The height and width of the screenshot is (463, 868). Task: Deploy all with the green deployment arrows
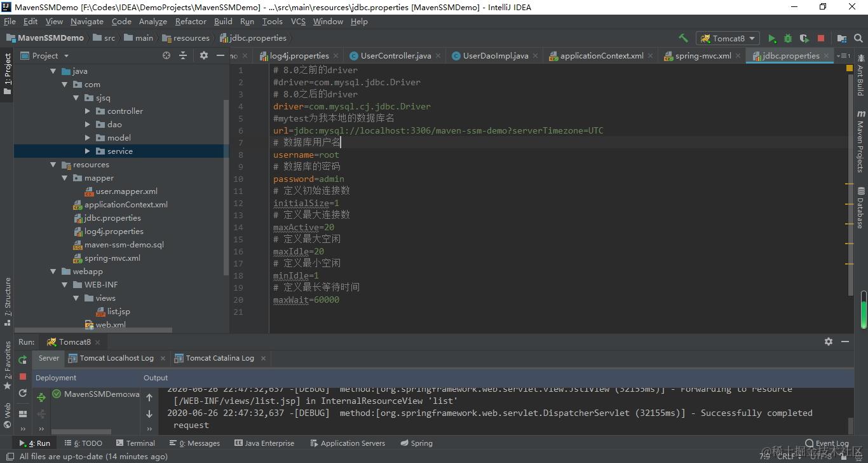pyautogui.click(x=41, y=397)
